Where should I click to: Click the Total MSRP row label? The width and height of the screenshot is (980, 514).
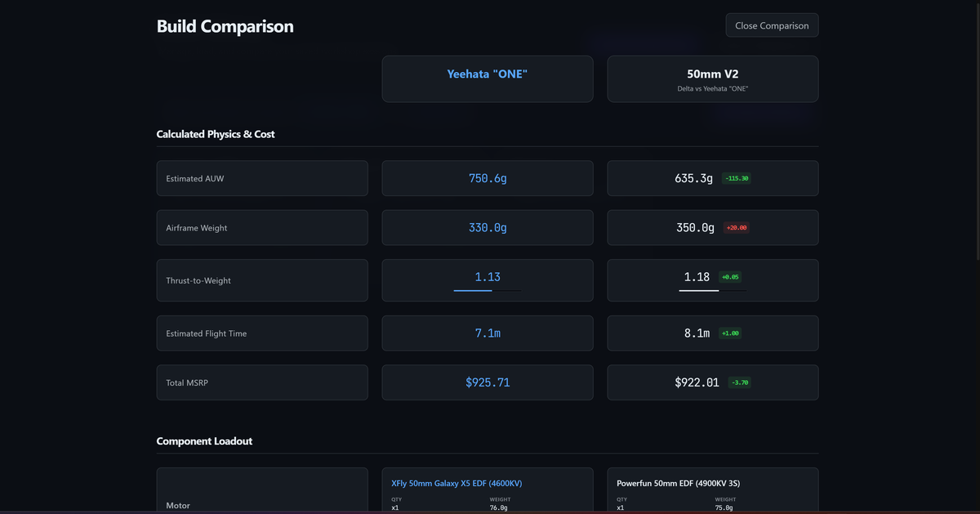tap(187, 382)
